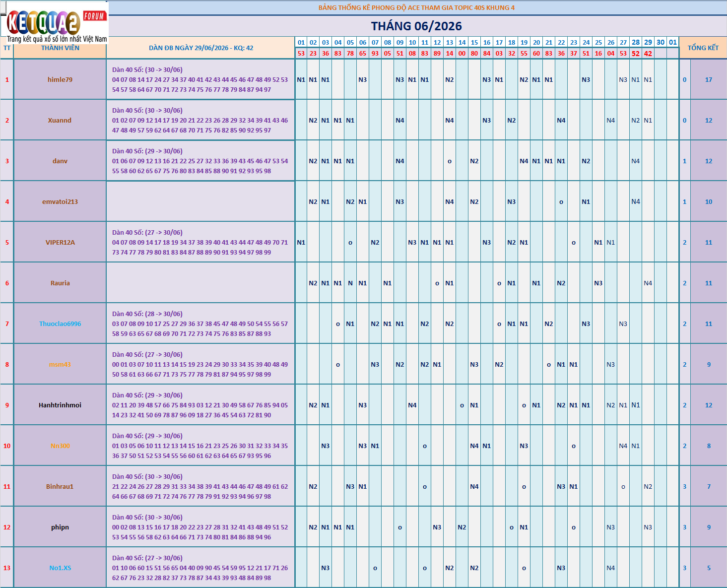Viewport: 727px width, 588px height.
Task: Click the TỔNG KẾT column header
Action: pyautogui.click(x=703, y=48)
